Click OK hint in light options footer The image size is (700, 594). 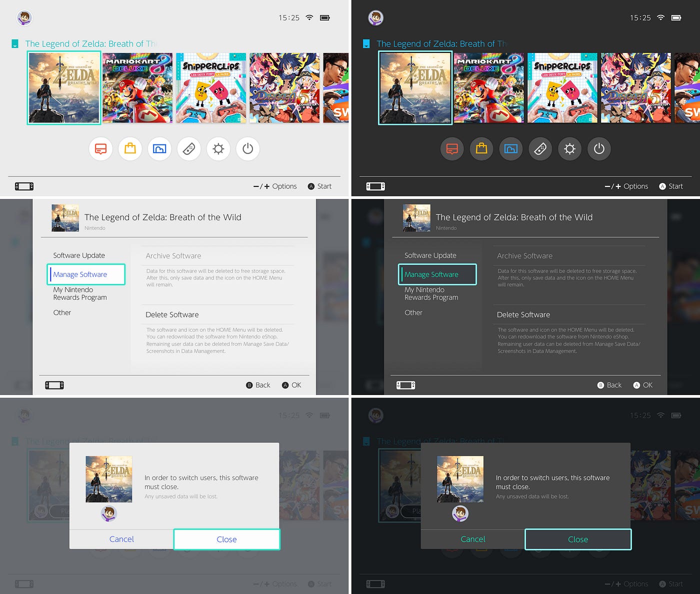[x=291, y=385]
